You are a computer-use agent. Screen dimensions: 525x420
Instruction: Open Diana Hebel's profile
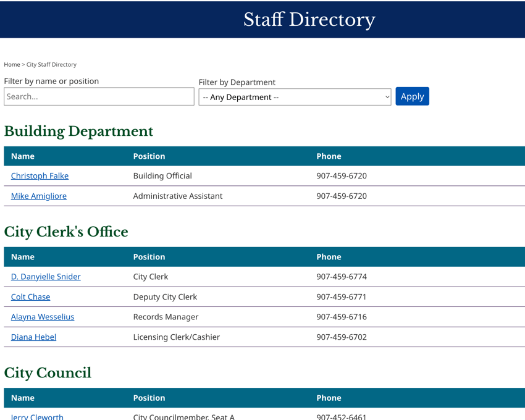tap(33, 337)
